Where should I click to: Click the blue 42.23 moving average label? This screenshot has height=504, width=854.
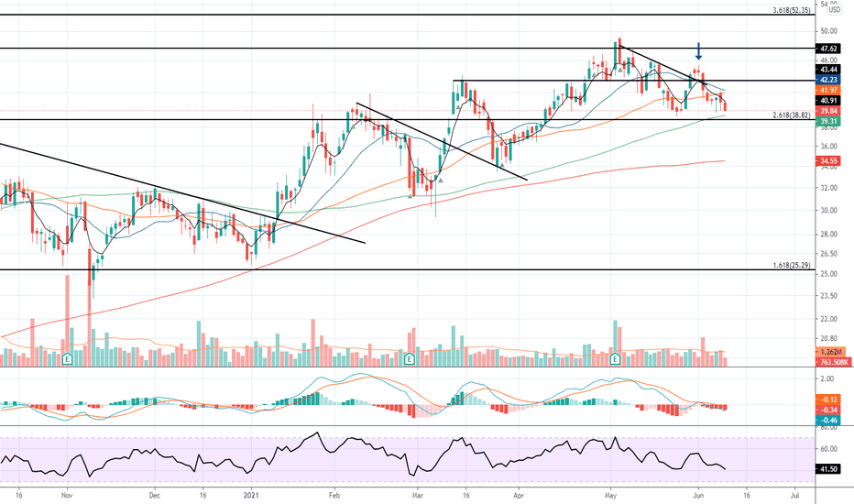[828, 80]
